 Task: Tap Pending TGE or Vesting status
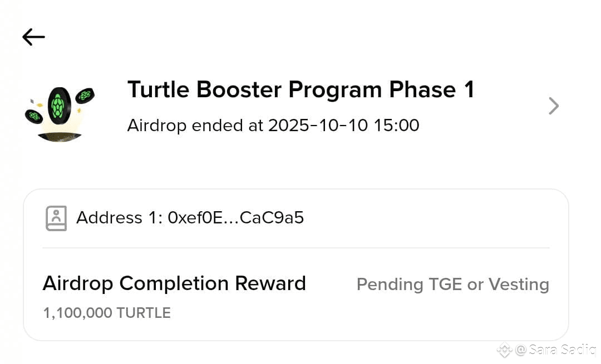tap(452, 285)
